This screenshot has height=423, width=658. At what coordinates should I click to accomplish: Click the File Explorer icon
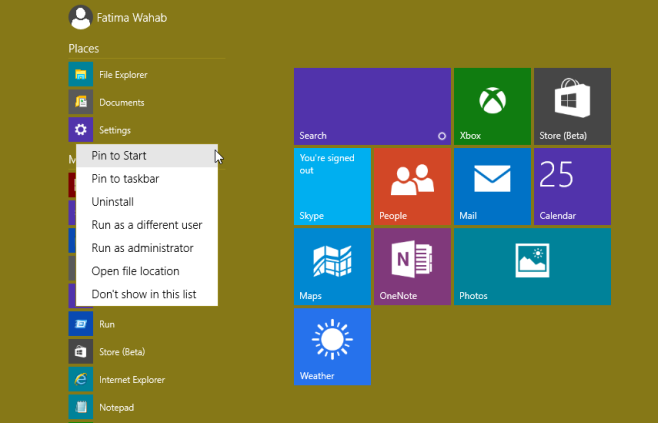[x=81, y=74]
